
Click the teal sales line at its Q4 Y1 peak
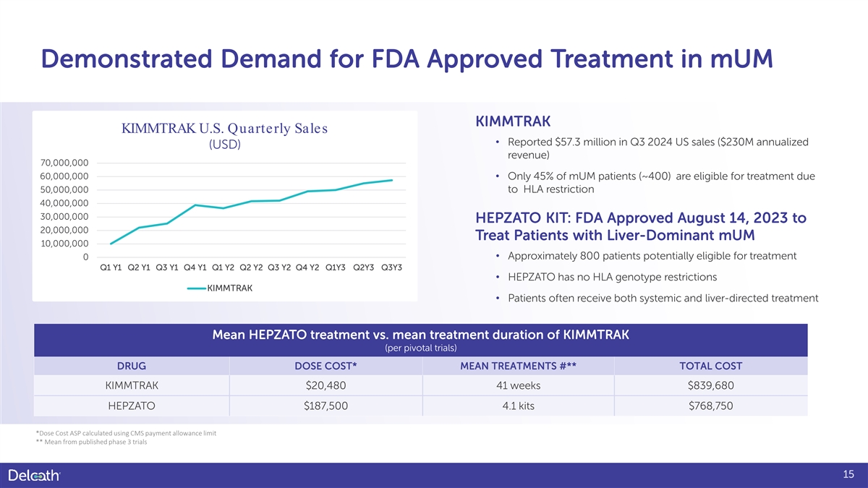point(195,205)
